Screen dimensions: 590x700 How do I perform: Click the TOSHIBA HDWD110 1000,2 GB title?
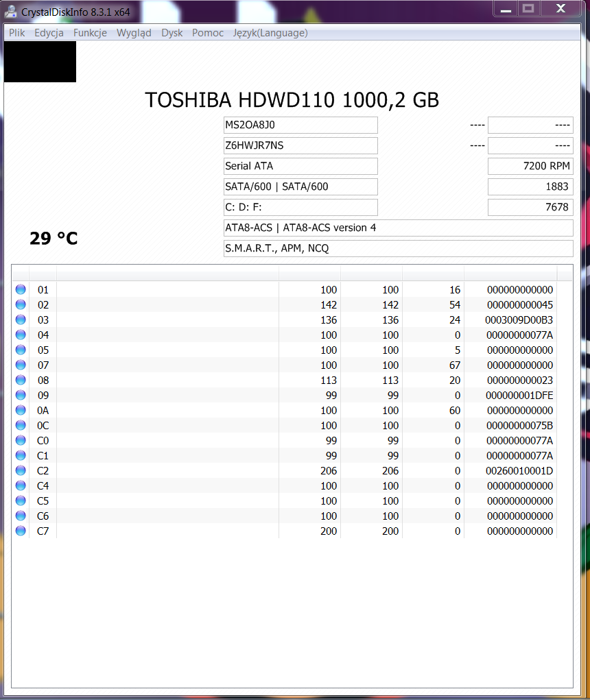[x=292, y=100]
